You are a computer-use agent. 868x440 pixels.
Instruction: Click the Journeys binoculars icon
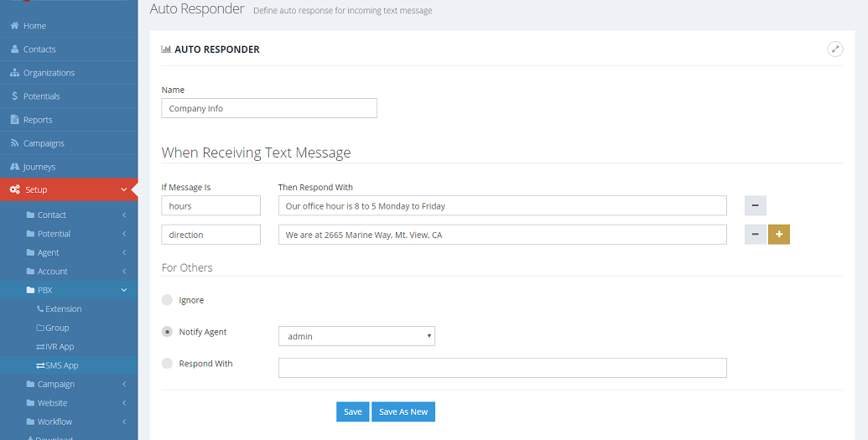[14, 167]
